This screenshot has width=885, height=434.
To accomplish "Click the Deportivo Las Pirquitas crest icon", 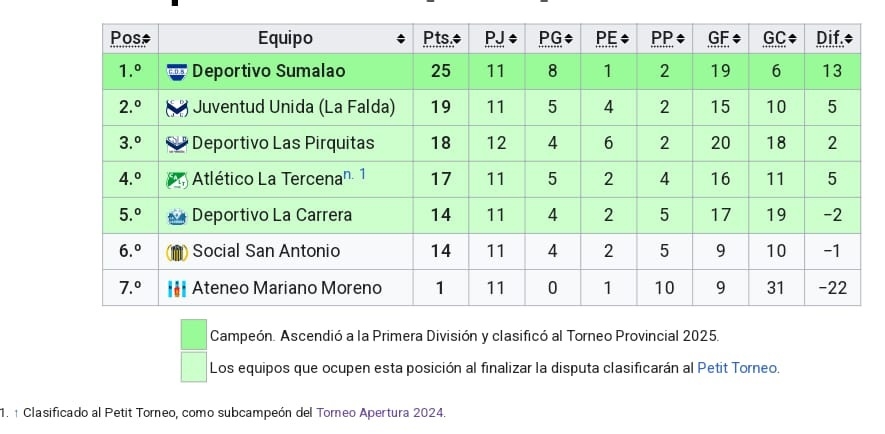I will click(x=177, y=144).
